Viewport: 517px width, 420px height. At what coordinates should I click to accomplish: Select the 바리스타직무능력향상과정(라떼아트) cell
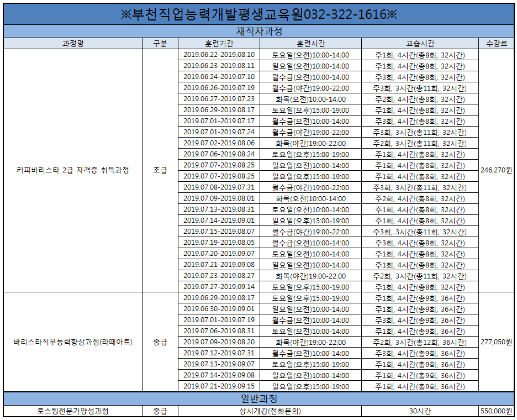[73, 342]
